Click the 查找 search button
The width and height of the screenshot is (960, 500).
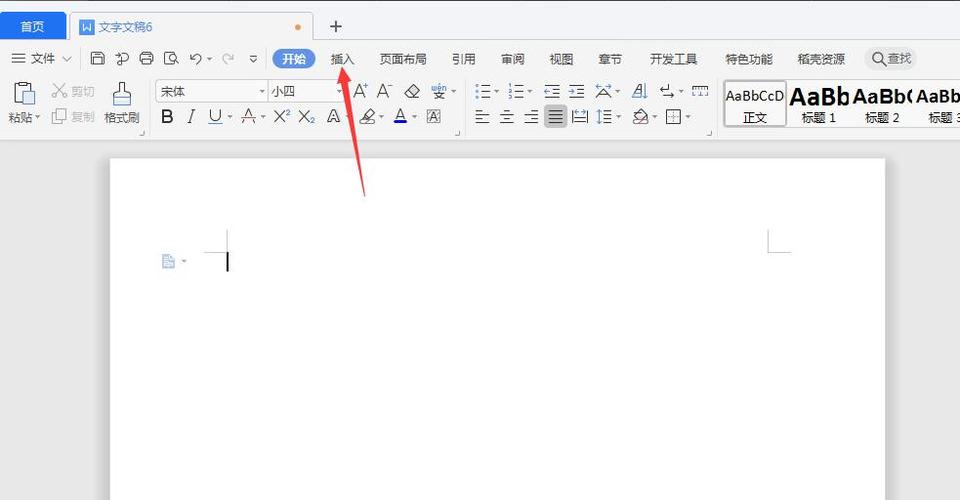(x=891, y=59)
